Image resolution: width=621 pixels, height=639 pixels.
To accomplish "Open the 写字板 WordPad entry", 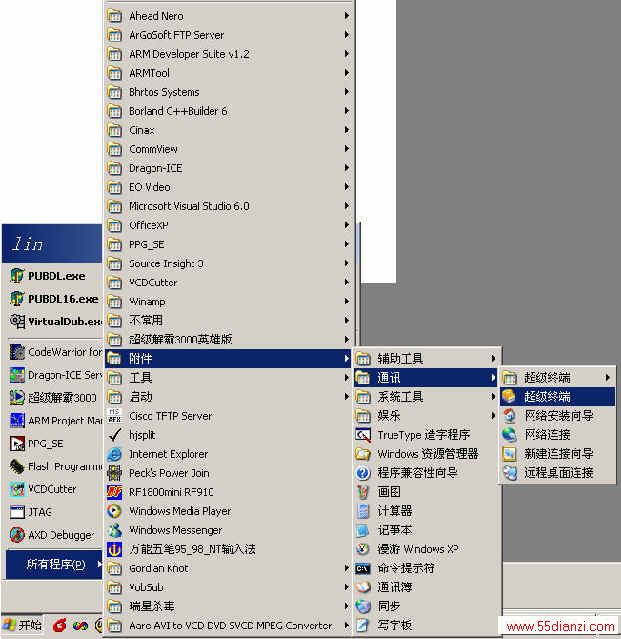I will pyautogui.click(x=425, y=625).
